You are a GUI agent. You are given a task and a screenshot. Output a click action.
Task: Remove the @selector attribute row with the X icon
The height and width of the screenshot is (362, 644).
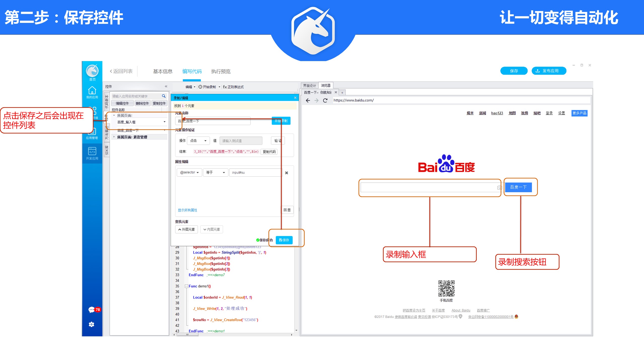287,173
